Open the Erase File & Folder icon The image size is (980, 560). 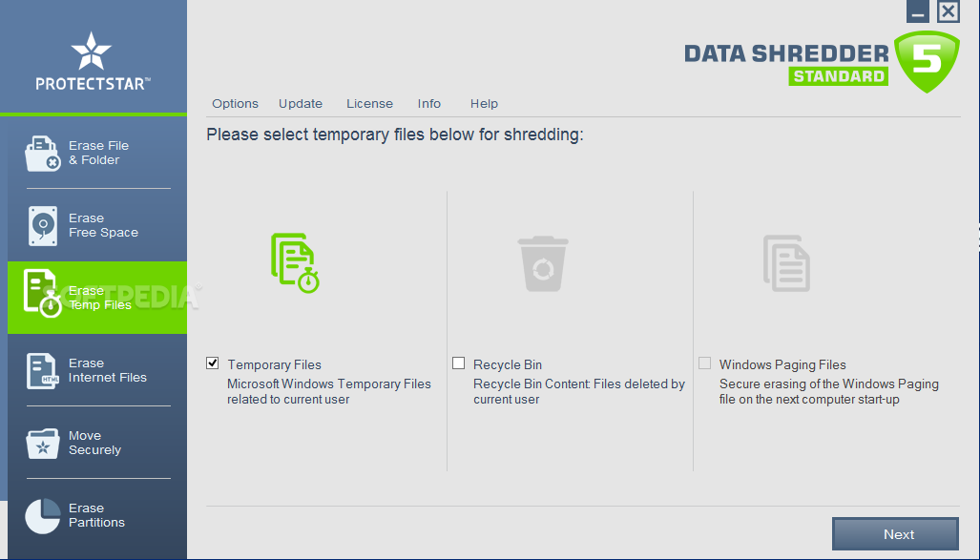[43, 154]
